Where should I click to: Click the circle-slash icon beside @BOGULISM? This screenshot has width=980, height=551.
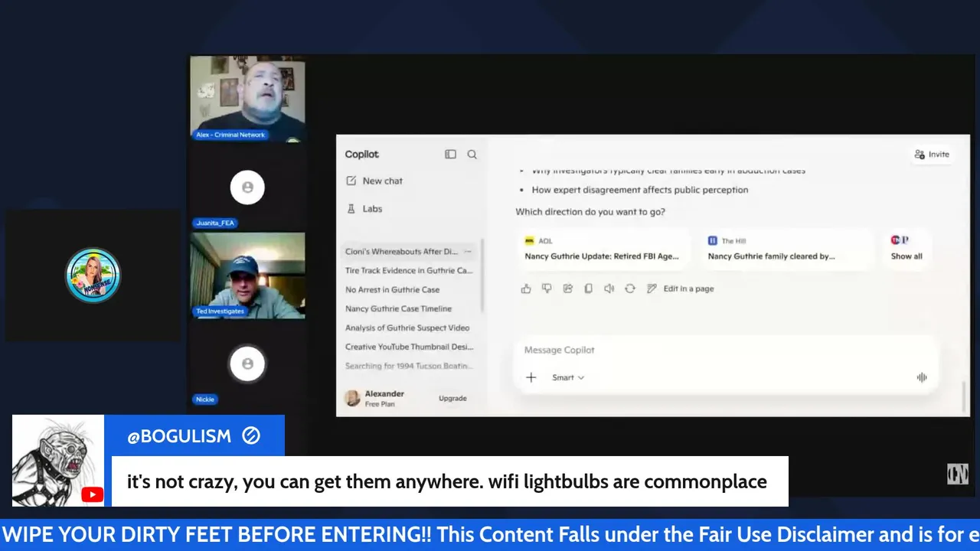tap(251, 436)
